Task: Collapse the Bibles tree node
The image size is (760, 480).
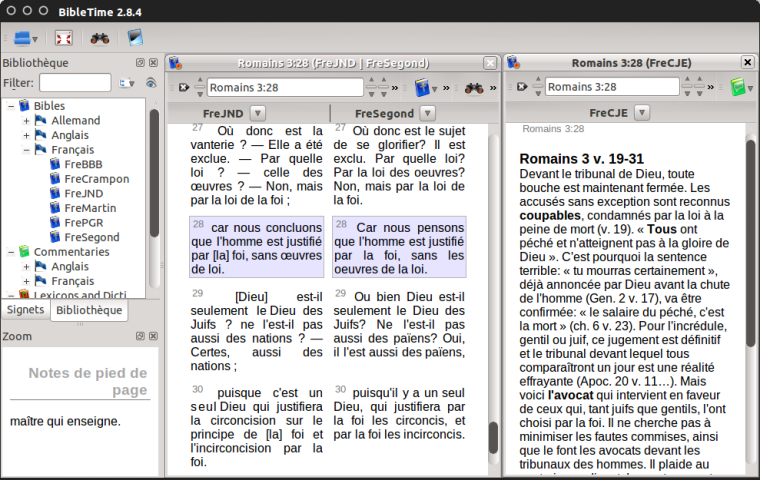Action: click(11, 106)
